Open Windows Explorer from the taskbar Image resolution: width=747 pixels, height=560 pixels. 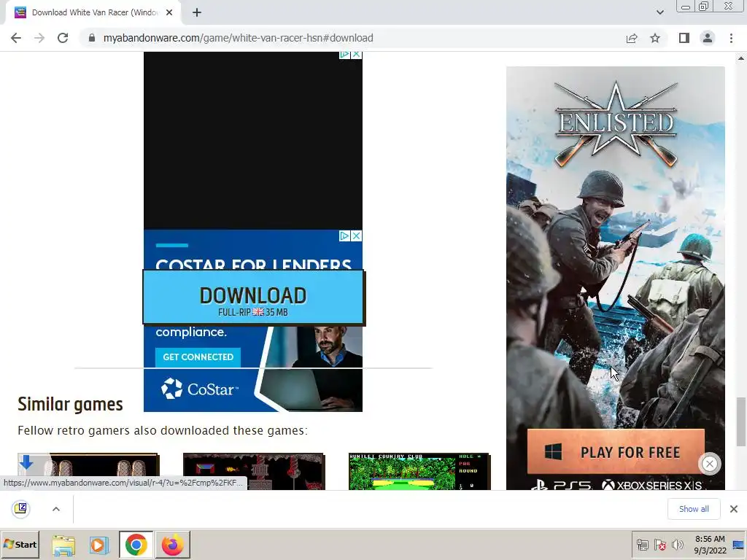coord(63,545)
